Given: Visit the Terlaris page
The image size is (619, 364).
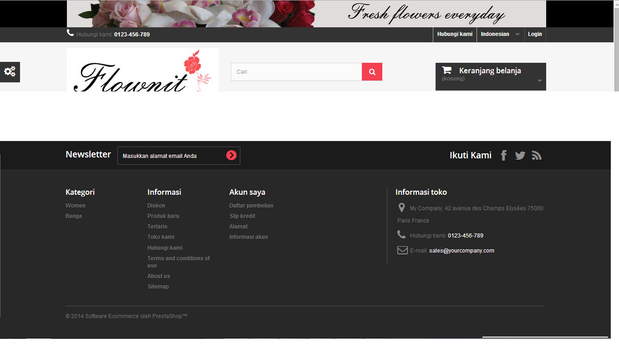Looking at the screenshot, I should point(157,227).
